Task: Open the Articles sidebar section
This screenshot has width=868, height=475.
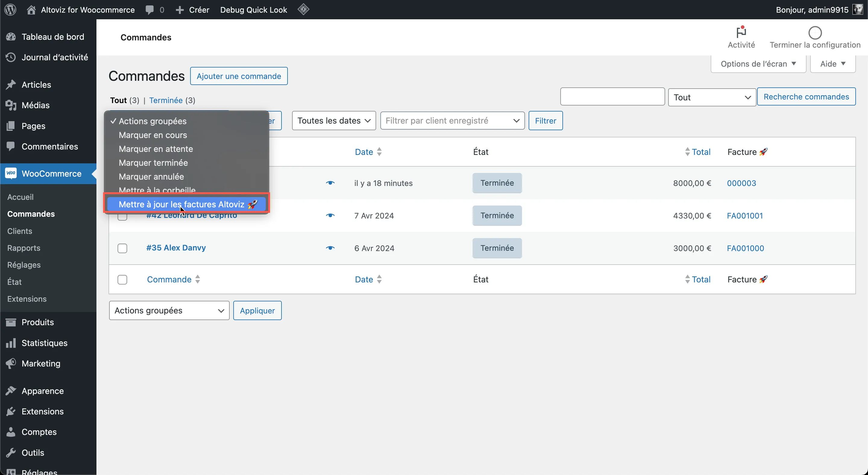Action: click(48, 85)
